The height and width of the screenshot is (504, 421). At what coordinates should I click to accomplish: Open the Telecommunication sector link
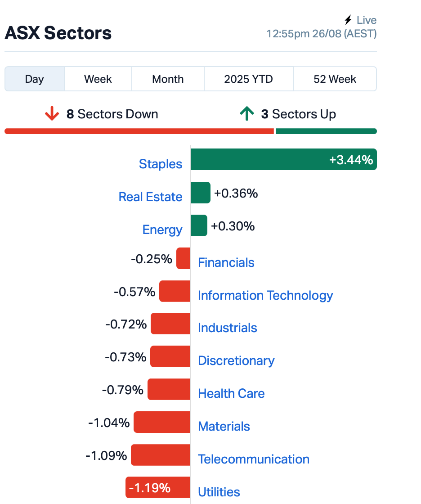(254, 459)
